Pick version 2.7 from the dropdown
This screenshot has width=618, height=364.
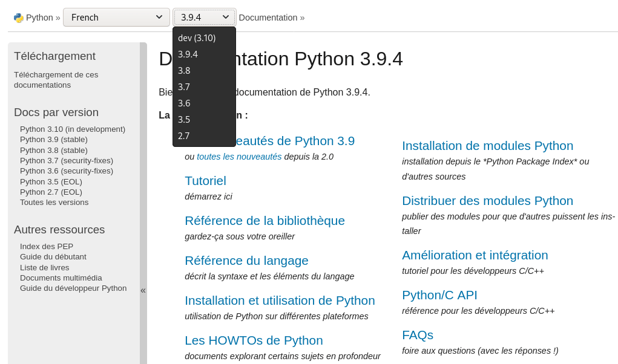pos(184,136)
